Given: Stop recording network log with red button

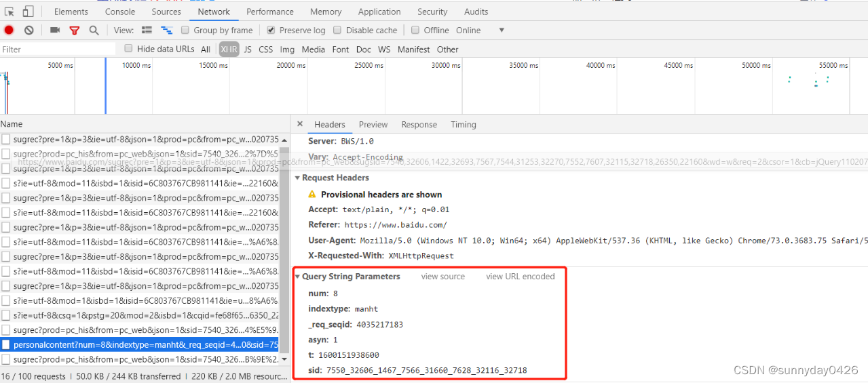Looking at the screenshot, I should [x=9, y=30].
